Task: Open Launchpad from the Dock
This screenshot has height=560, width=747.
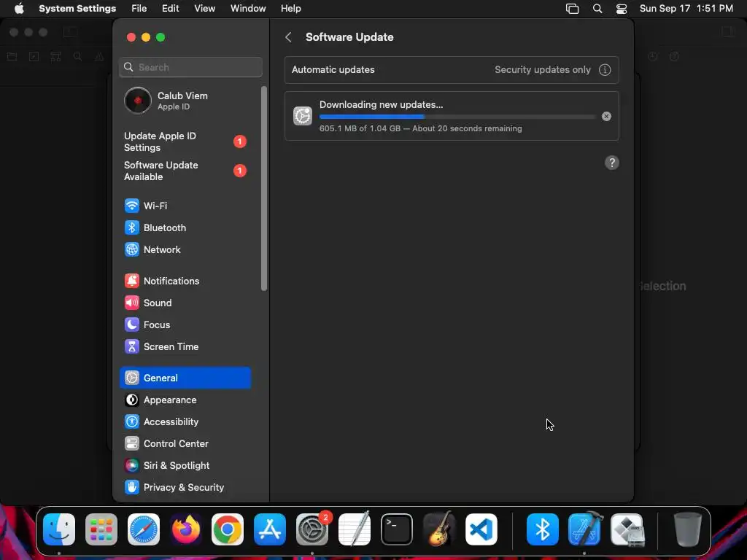Action: click(101, 529)
